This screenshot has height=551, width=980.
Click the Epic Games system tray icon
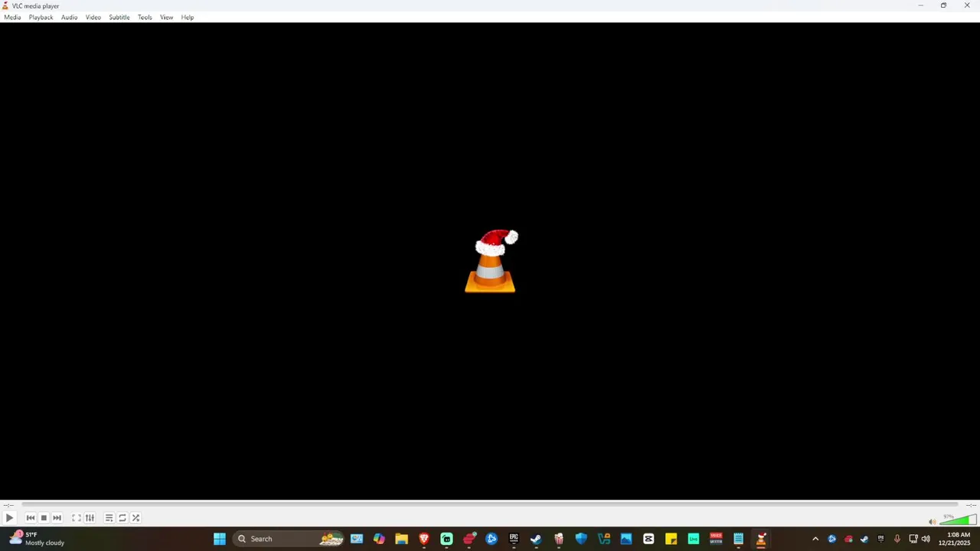click(x=880, y=539)
